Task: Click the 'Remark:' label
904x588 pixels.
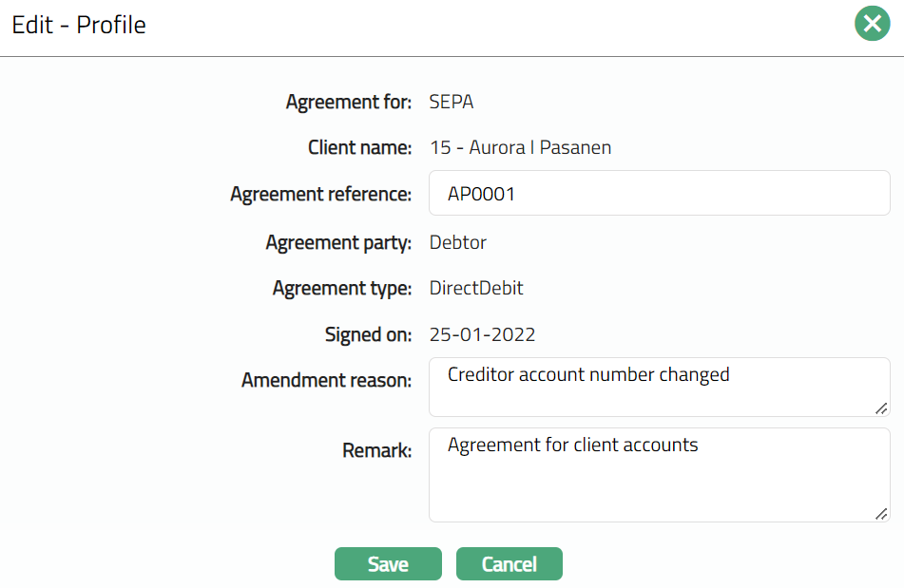Action: (376, 450)
